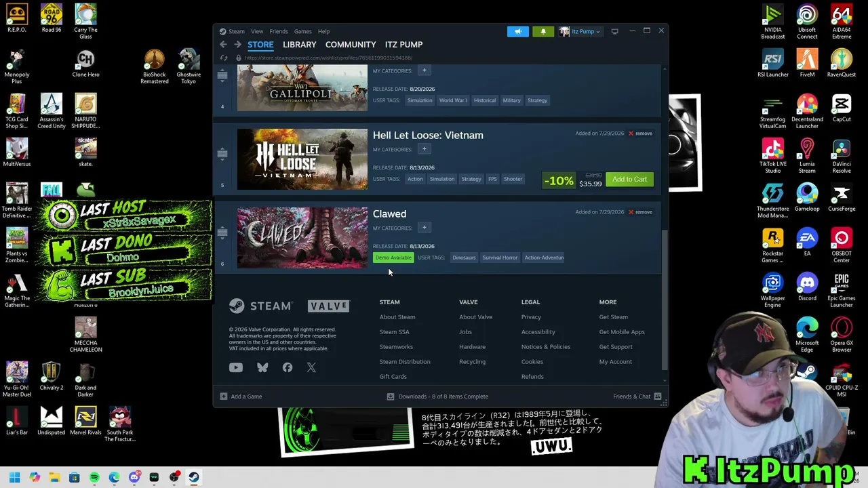Image resolution: width=868 pixels, height=488 pixels.
Task: Open the Steam menu
Action: coord(236,31)
